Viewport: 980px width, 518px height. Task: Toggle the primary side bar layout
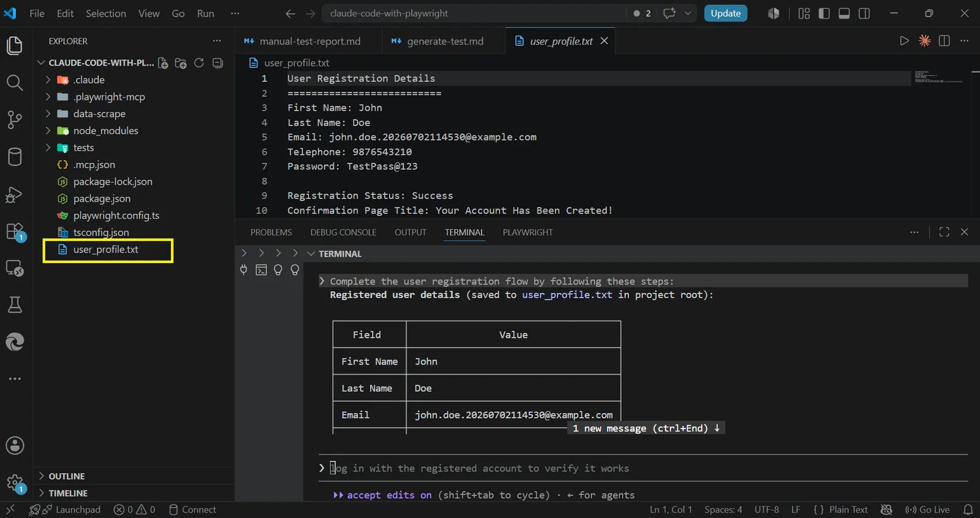(x=824, y=13)
